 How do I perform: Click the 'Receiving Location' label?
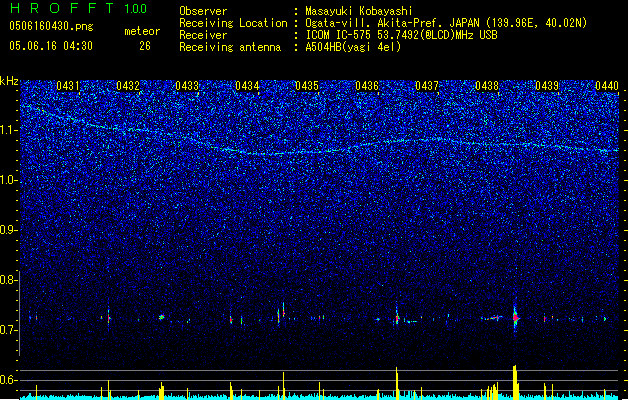coord(233,23)
